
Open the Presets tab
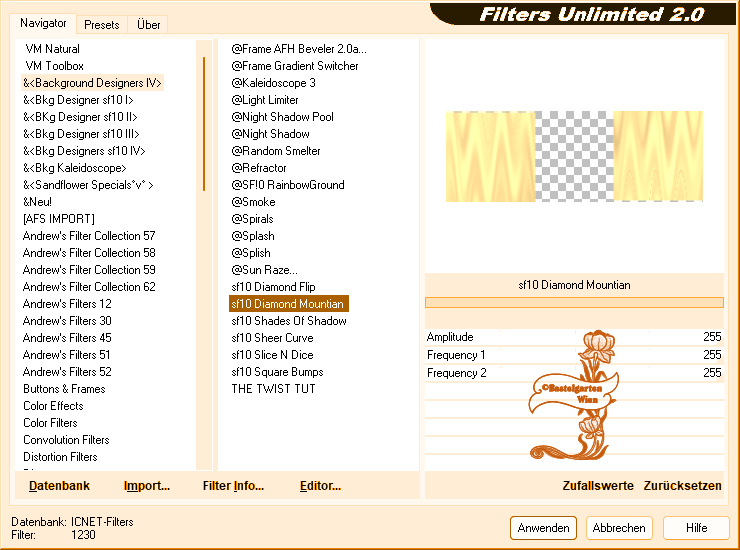click(x=101, y=25)
